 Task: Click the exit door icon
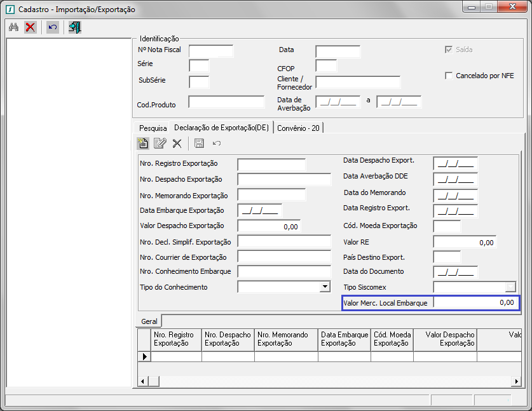[x=75, y=27]
